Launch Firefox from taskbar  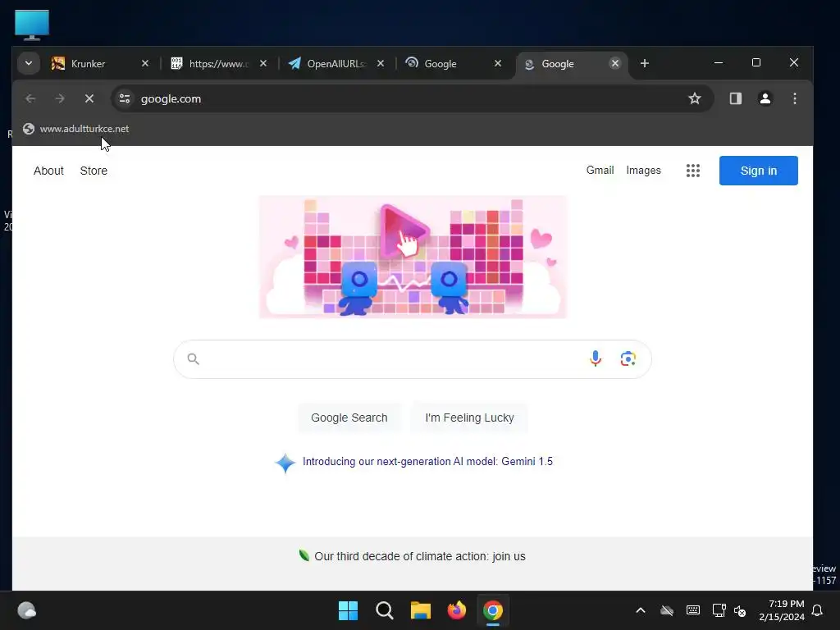pos(456,610)
